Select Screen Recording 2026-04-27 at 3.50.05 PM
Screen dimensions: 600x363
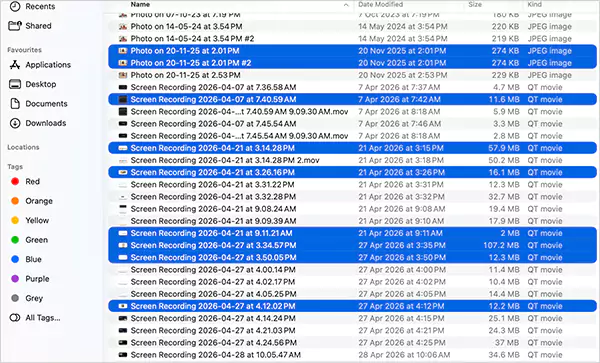point(352,257)
